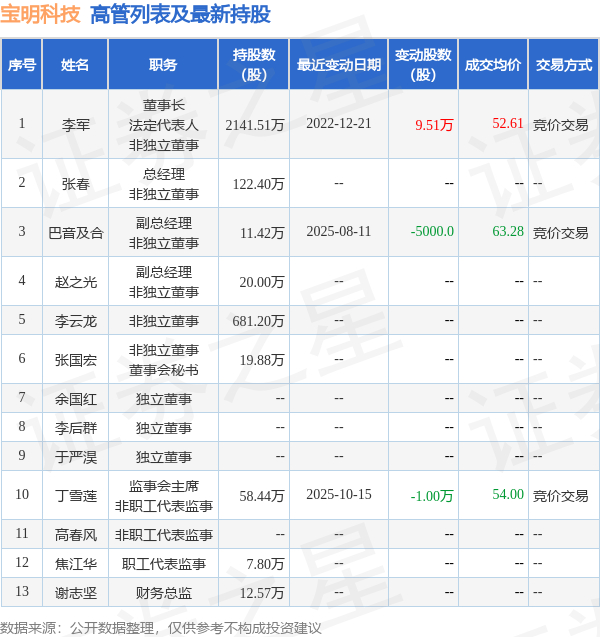Click the green change value -5000.0

432,231
